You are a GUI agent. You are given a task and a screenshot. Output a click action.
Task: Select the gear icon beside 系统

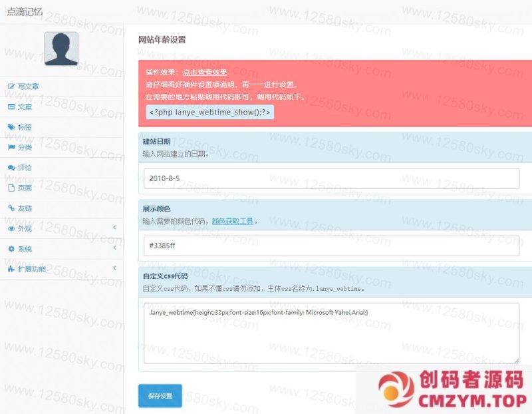point(10,250)
